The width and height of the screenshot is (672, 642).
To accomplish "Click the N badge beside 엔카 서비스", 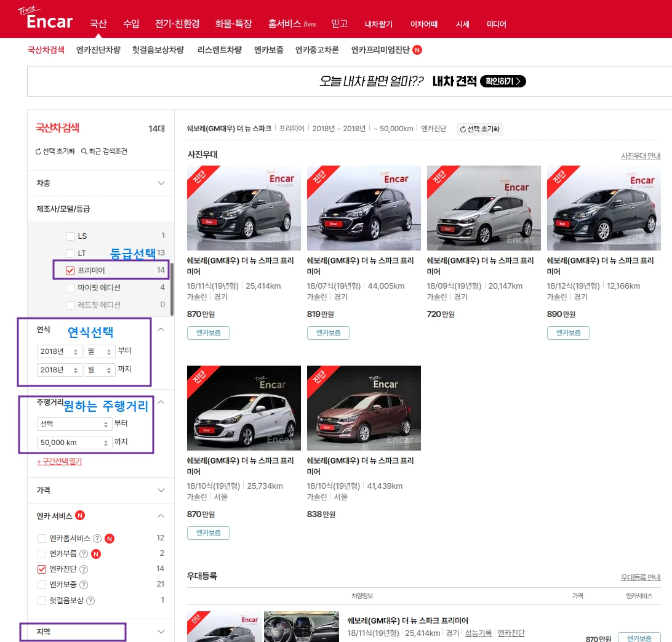I will click(x=80, y=515).
